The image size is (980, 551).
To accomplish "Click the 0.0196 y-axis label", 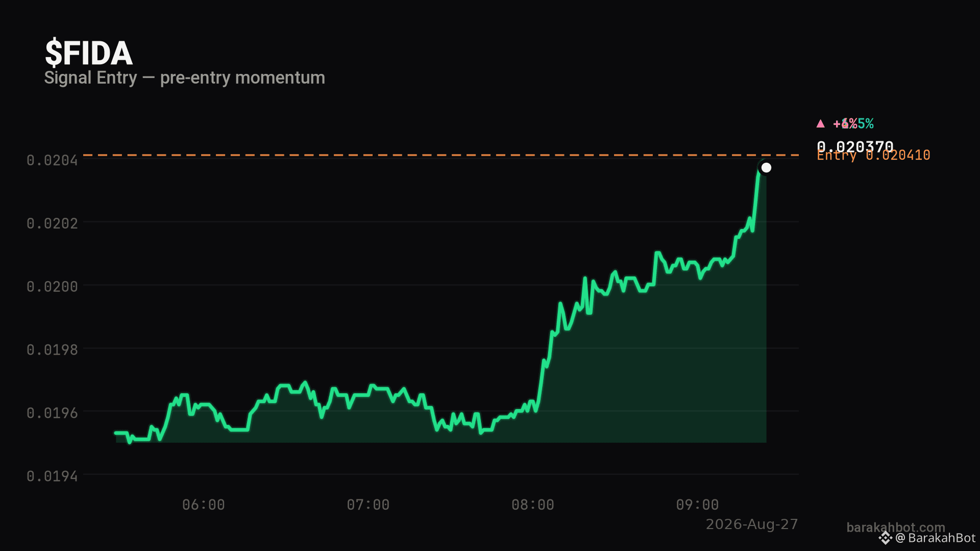I will tap(52, 412).
